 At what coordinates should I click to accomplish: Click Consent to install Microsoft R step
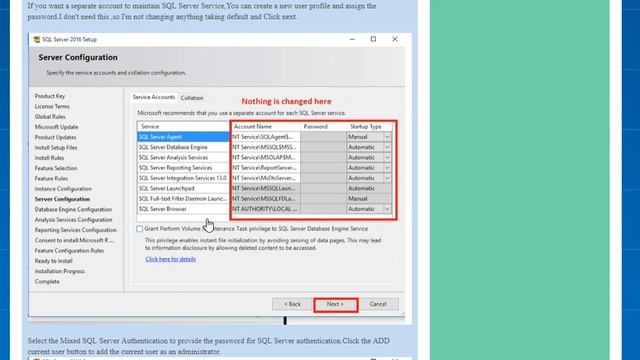tap(74, 240)
